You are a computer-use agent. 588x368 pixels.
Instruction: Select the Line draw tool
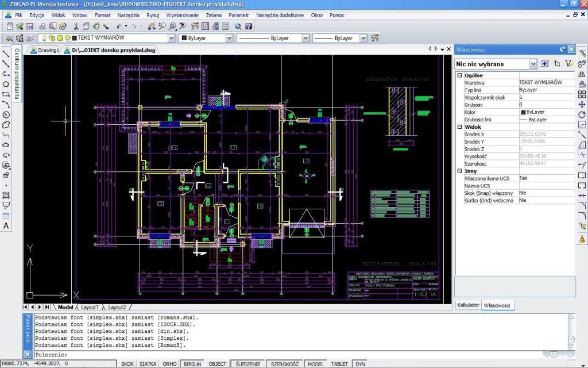6,53
